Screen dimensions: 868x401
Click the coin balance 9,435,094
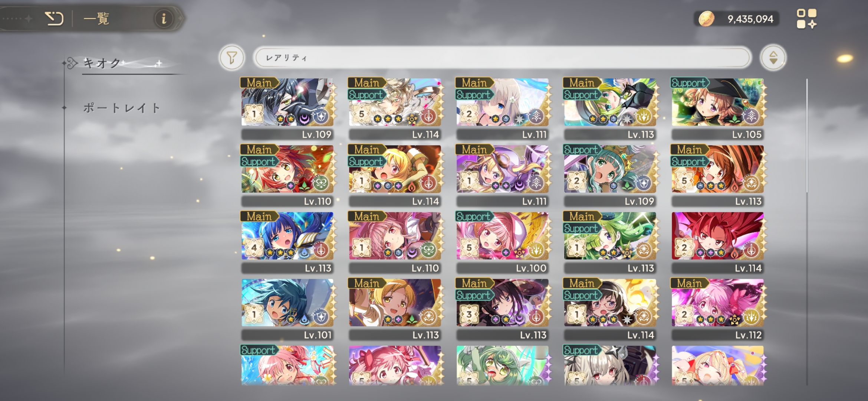point(750,19)
